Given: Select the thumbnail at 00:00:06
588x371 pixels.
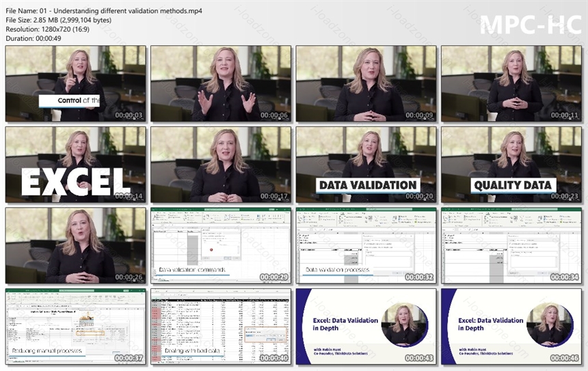Looking at the screenshot, I should (x=221, y=83).
